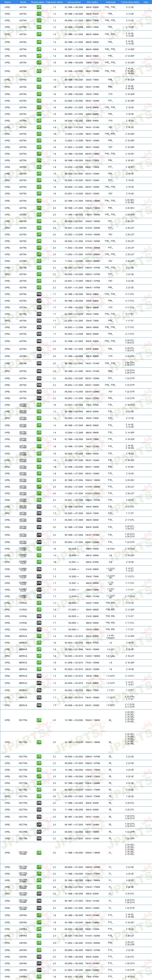Select '08.2005 ->' production date in Corsa row
152x980 pixels.
click(x=73, y=616)
